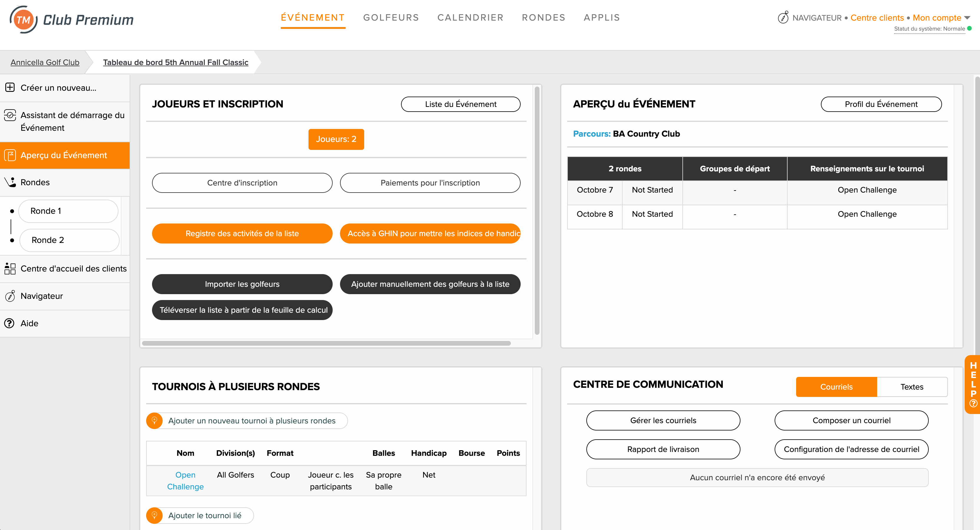Screen dimensions: 980x530
Task: Click the green system status indicator dot
Action: click(x=970, y=28)
